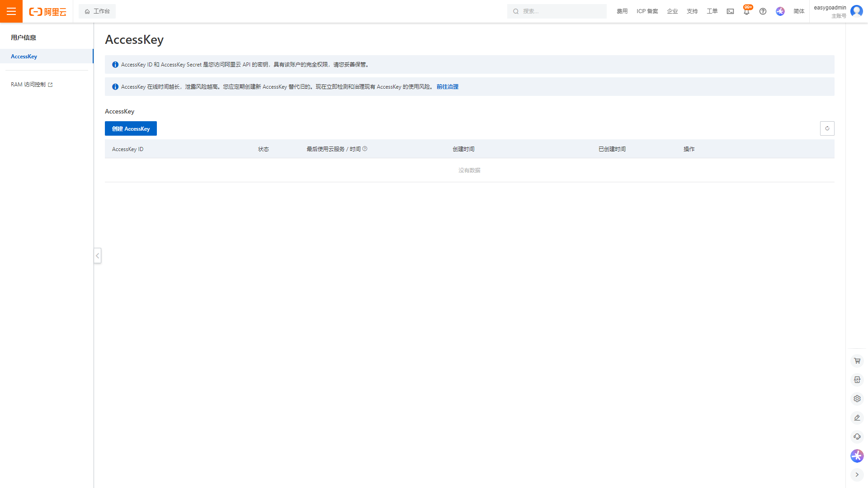
Task: Open the shopping cart sidebar icon
Action: pyautogui.click(x=857, y=361)
